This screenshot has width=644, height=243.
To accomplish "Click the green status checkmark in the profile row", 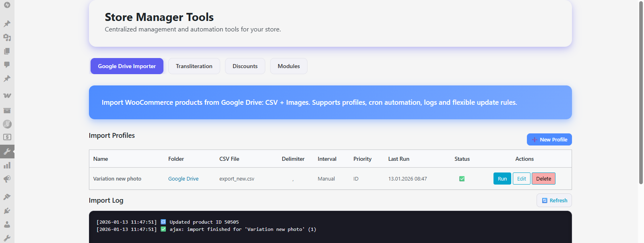I will [462, 179].
